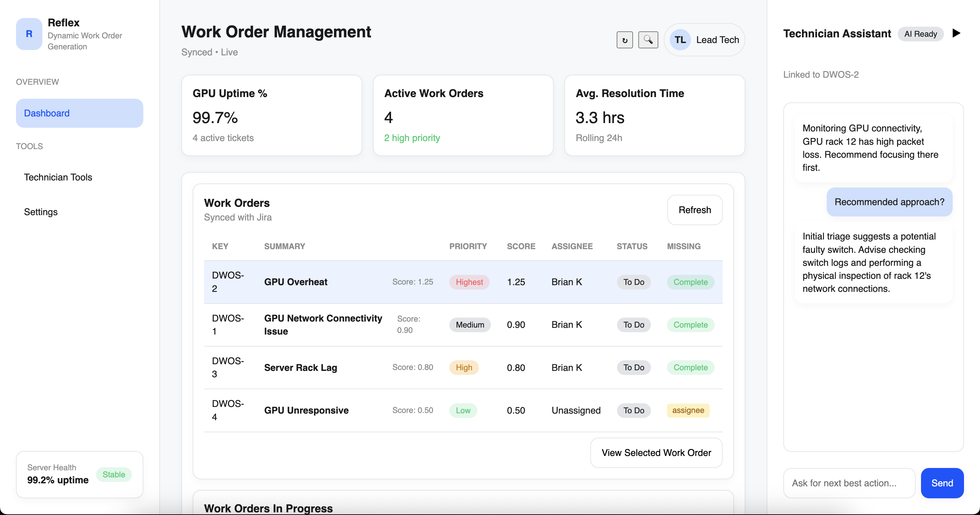
Task: Open Technician Tools in the sidebar
Action: (x=58, y=177)
